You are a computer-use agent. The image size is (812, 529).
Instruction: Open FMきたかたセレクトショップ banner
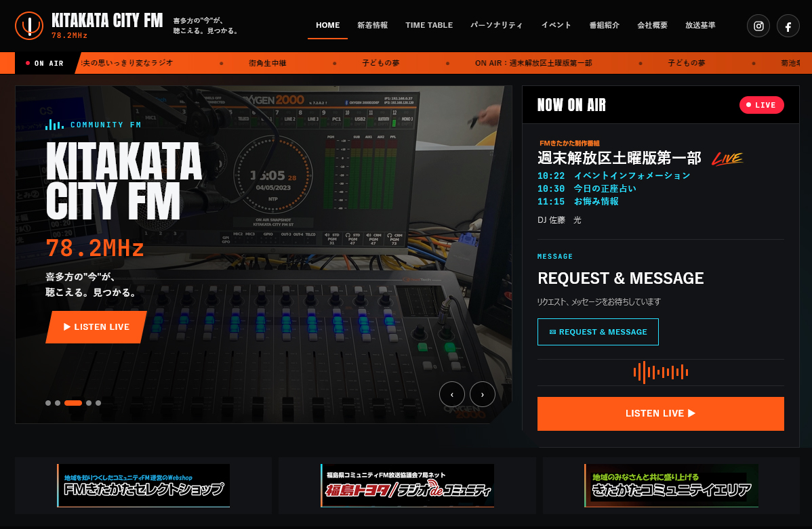pyautogui.click(x=144, y=486)
